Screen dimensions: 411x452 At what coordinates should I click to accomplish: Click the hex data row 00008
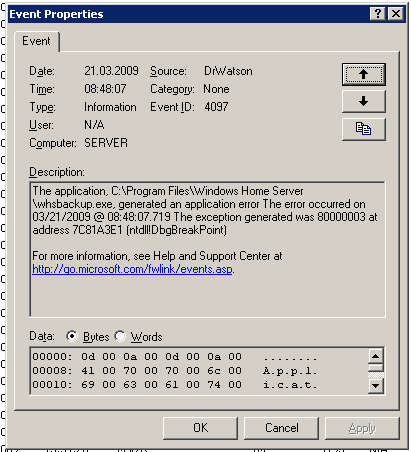point(175,371)
